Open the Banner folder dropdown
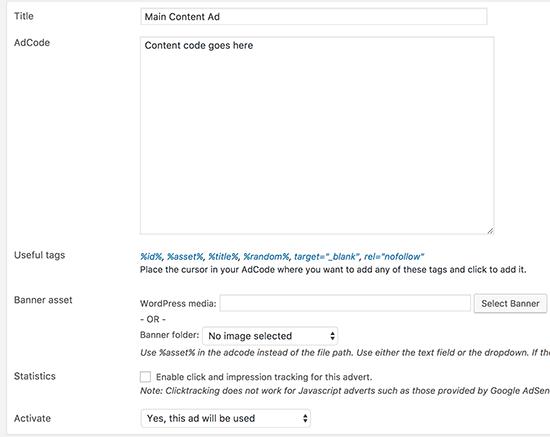This screenshot has height=437, width=550. click(270, 336)
